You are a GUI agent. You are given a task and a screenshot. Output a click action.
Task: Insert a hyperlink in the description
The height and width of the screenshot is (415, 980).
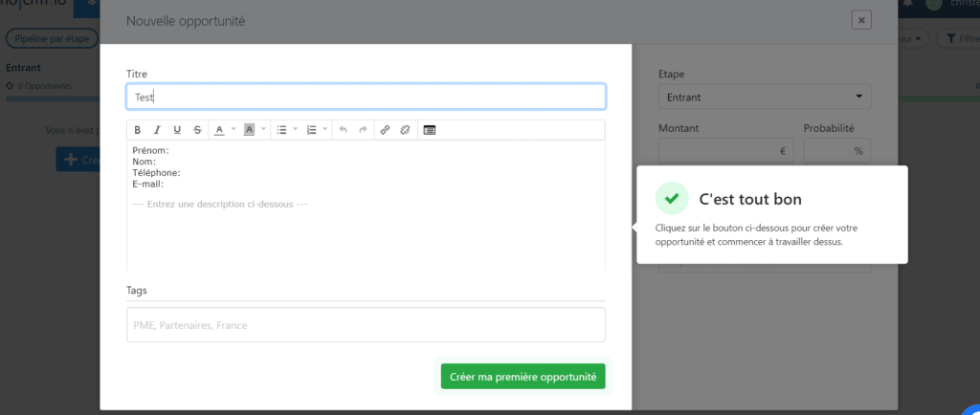(385, 130)
